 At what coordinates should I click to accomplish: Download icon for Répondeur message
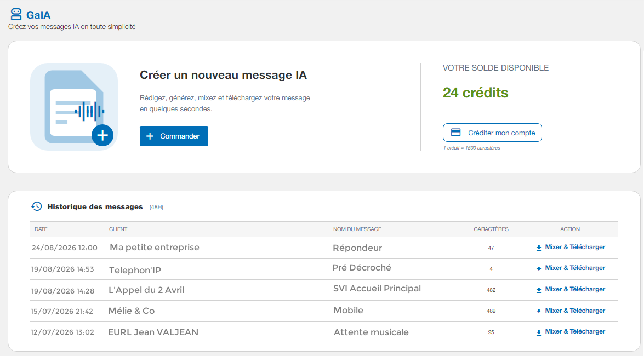pos(538,248)
